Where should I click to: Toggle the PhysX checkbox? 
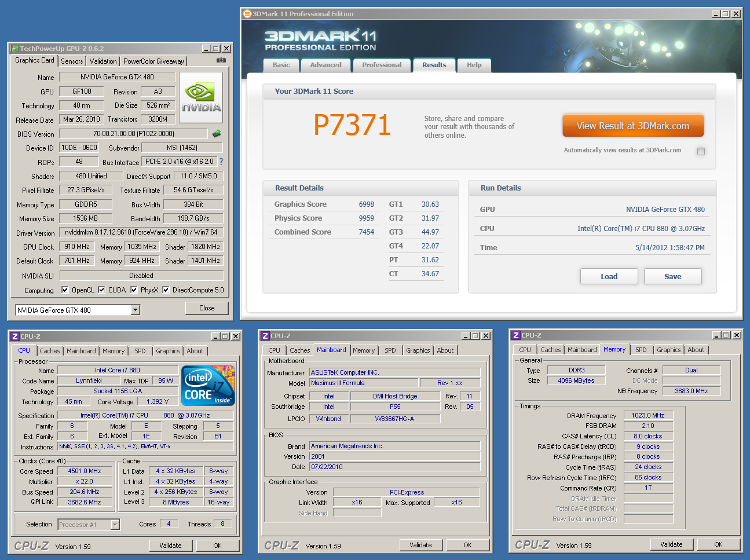tap(134, 290)
